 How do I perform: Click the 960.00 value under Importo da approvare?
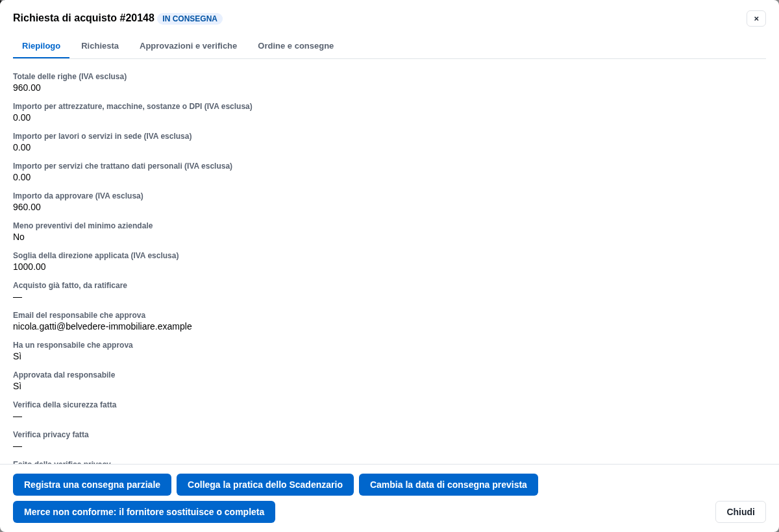coord(27,207)
